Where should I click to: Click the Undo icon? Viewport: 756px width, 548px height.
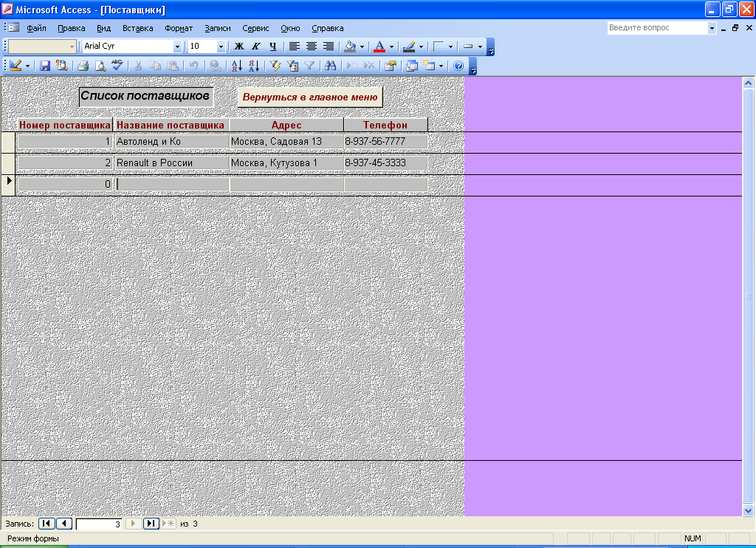pos(194,66)
